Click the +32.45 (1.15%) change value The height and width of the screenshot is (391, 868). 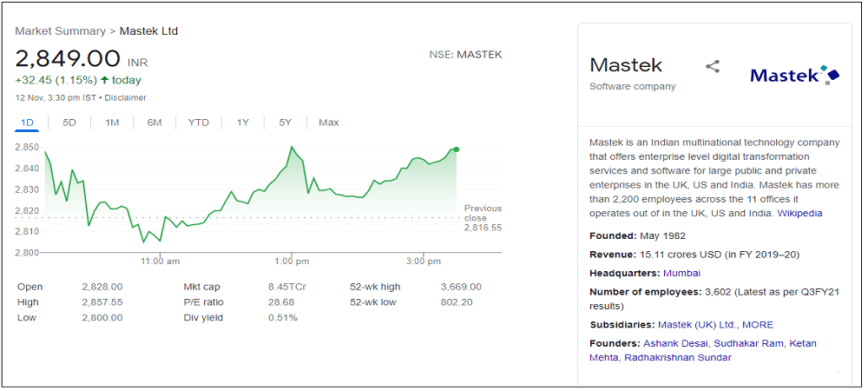(56, 80)
